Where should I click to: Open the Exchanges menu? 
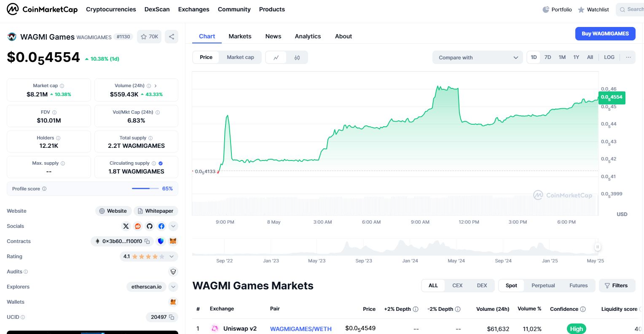tap(193, 9)
